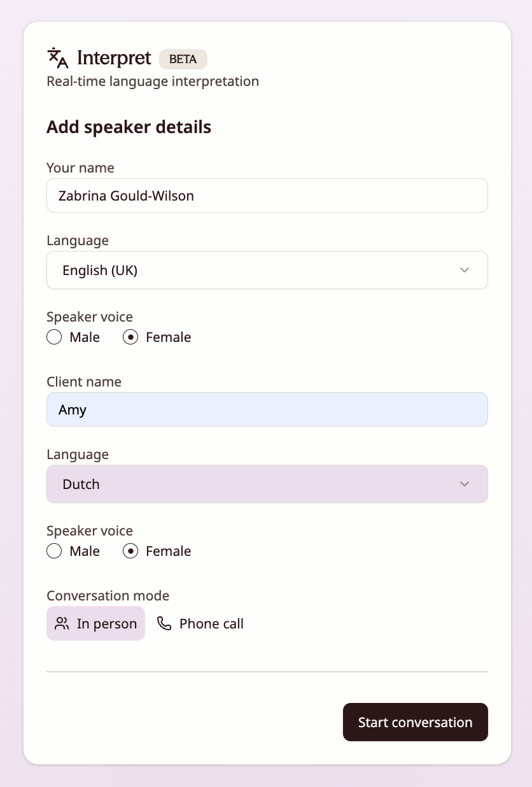Click the Client name label
This screenshot has height=787, width=532.
tap(84, 381)
